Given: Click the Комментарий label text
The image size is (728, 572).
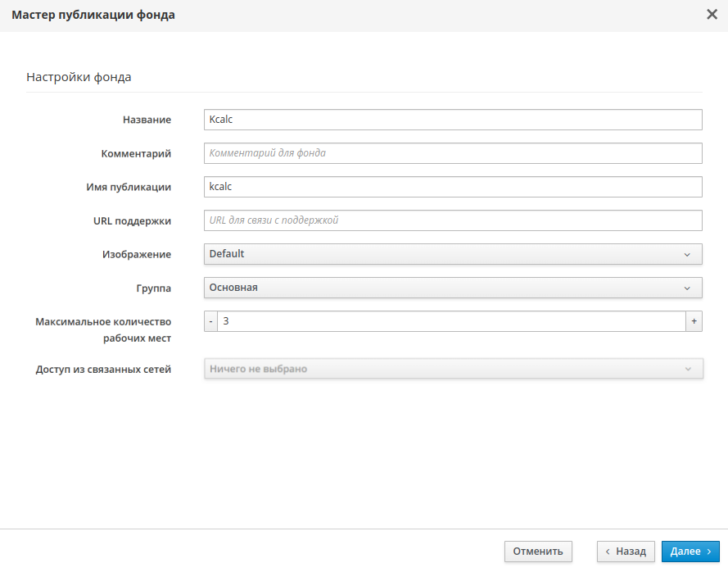Looking at the screenshot, I should [x=136, y=153].
